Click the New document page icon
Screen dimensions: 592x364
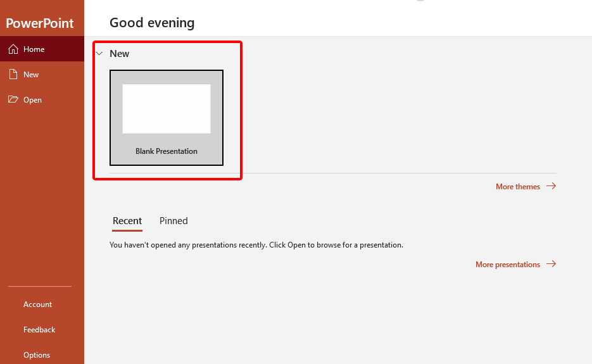13,75
